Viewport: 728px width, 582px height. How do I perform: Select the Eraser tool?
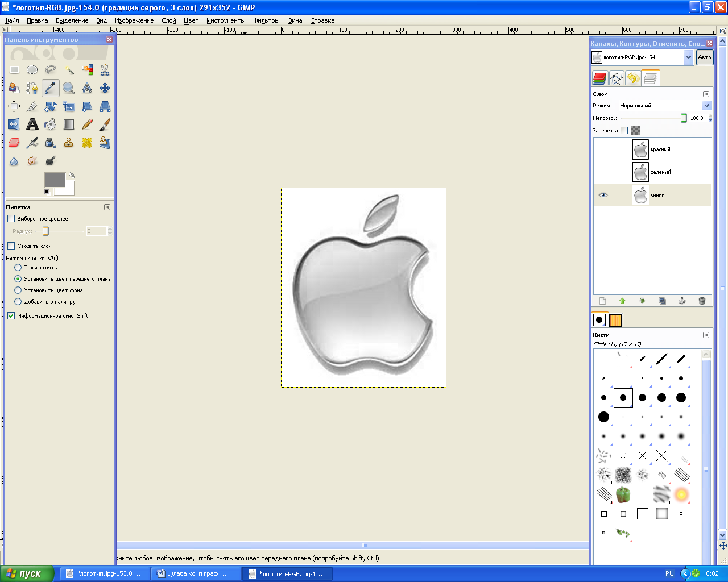pyautogui.click(x=14, y=143)
